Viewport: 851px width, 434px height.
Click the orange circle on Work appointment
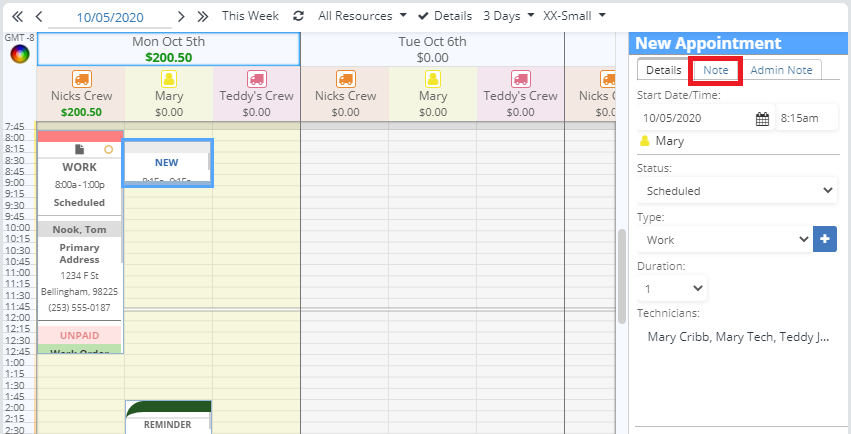pyautogui.click(x=108, y=149)
